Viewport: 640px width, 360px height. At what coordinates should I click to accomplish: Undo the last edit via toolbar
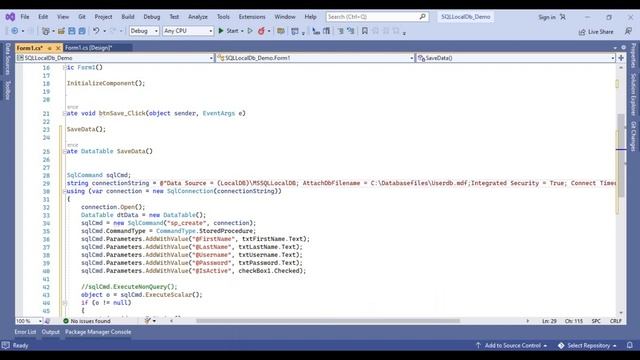pyautogui.click(x=96, y=31)
